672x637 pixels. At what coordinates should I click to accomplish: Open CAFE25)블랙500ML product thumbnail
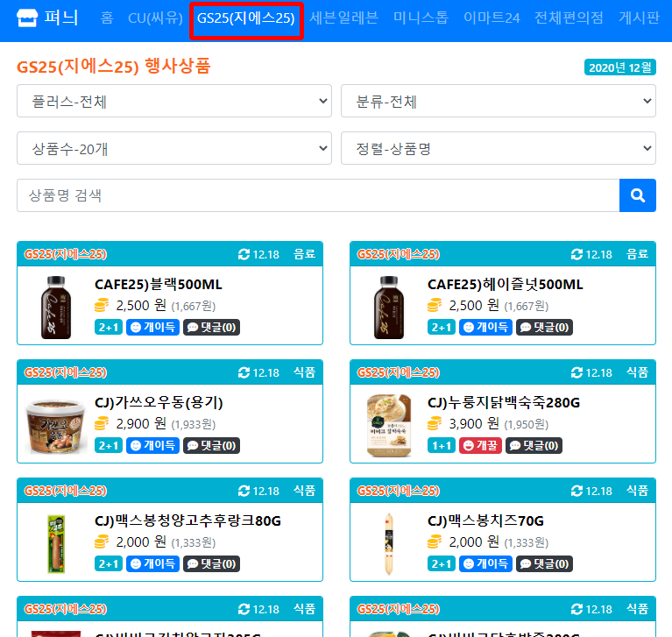(56, 307)
